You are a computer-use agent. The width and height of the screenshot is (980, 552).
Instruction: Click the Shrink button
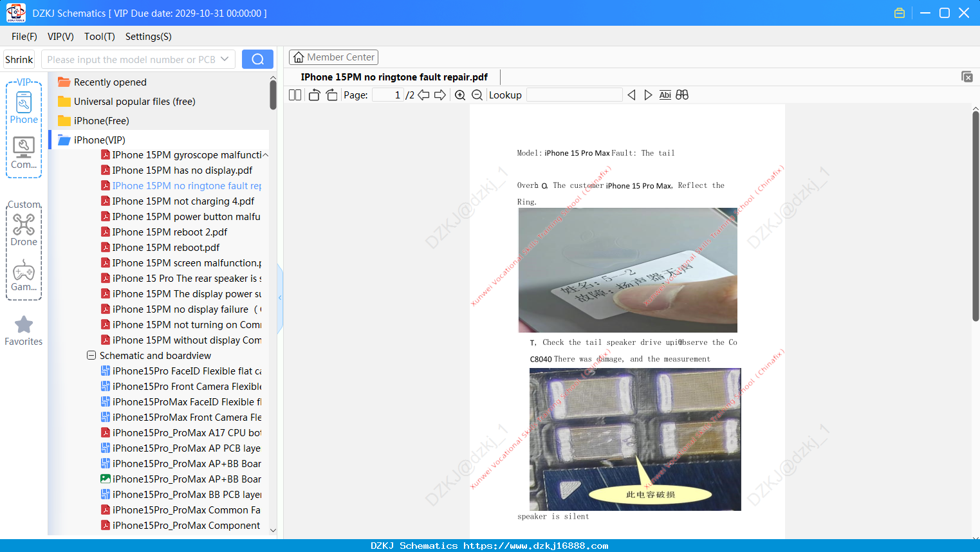click(19, 59)
